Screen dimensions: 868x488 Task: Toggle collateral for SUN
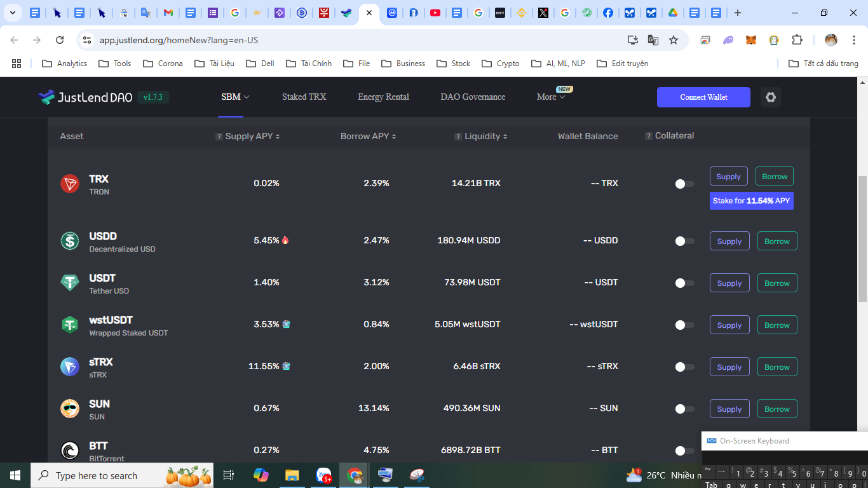pyautogui.click(x=684, y=409)
